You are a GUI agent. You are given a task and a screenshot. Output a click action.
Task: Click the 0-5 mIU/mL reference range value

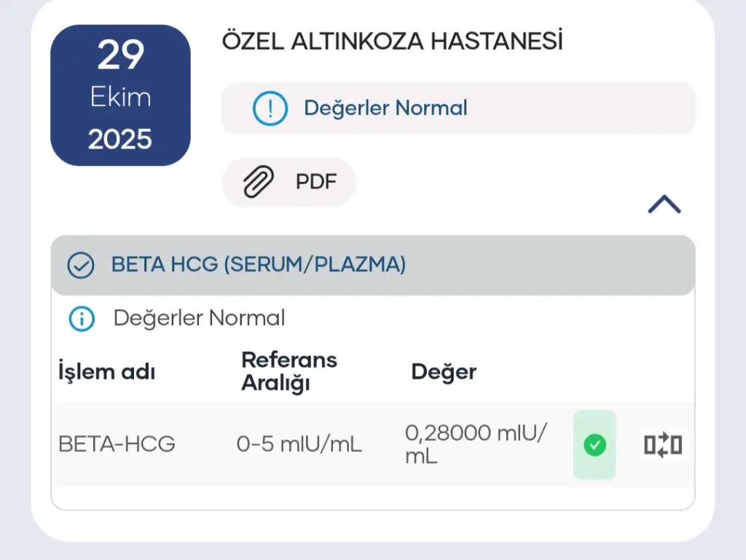[299, 443]
